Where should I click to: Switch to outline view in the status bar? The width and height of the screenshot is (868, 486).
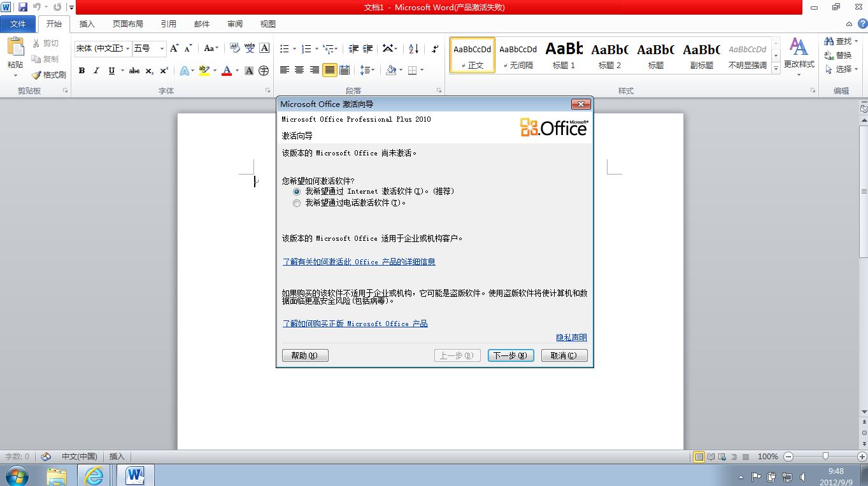pos(734,457)
